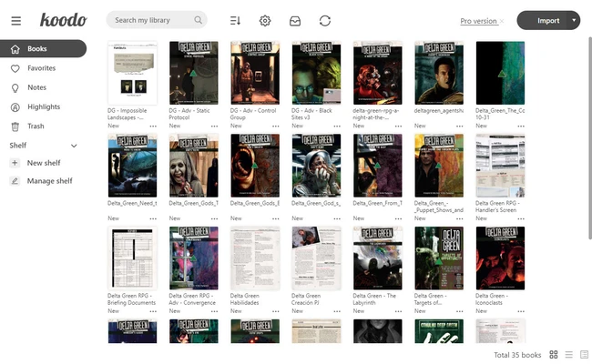Screen dimensions: 592x364
Task: Open more options for DG - Adv - Black Sites v3
Action: pyautogui.click(x=337, y=126)
